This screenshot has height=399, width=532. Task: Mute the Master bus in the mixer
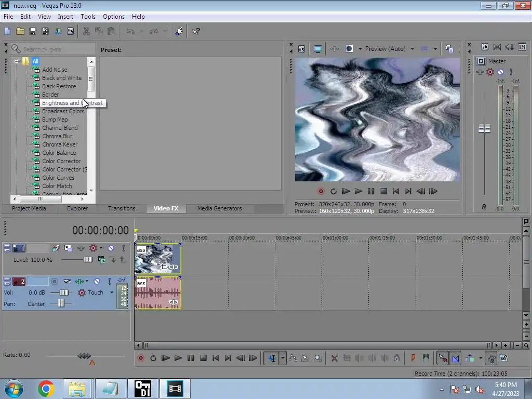click(500, 72)
